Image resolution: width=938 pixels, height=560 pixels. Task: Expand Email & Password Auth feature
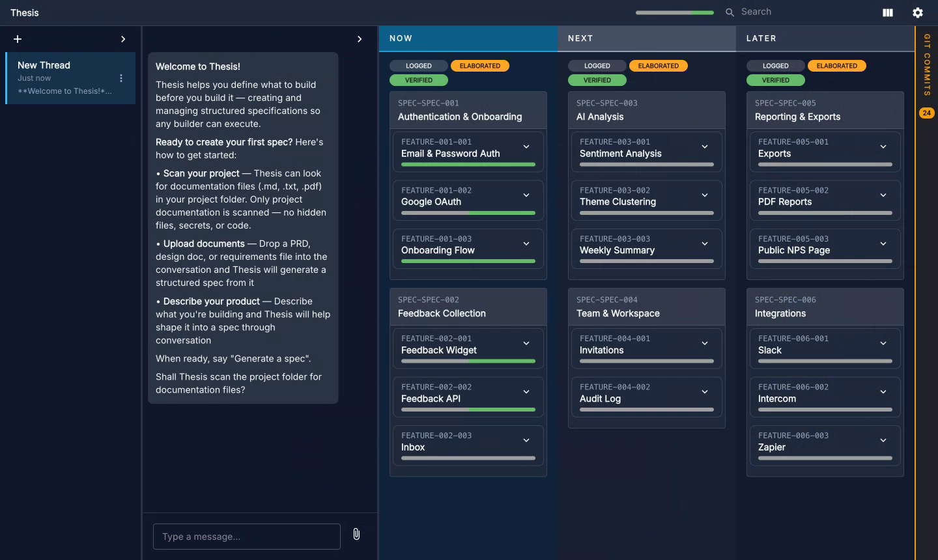click(526, 147)
